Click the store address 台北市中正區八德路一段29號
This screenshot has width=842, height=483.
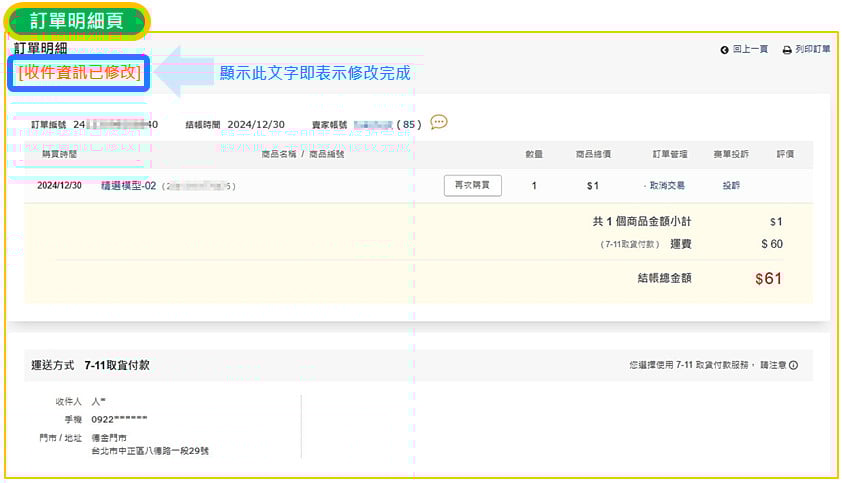point(150,451)
